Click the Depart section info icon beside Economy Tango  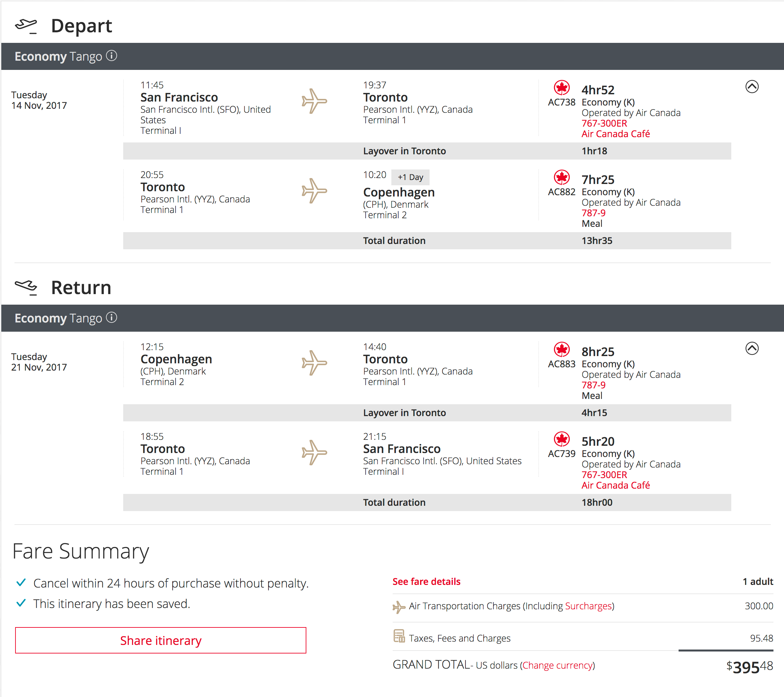click(112, 56)
